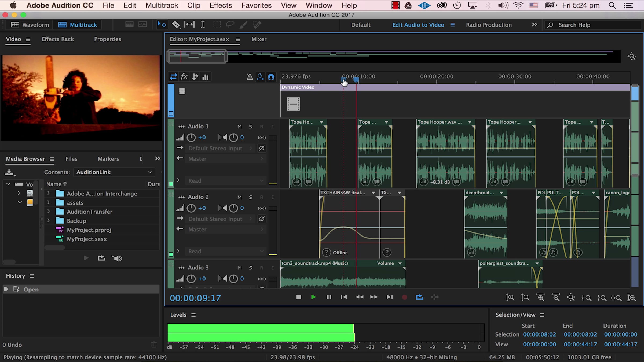Open Audio 1 Read automation dropdown
Viewport: 644px width, 362px height.
click(x=225, y=181)
